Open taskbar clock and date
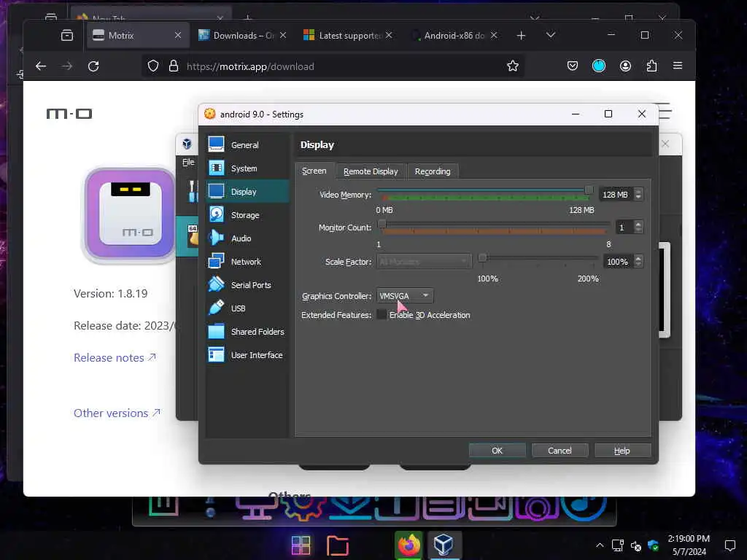 (x=689, y=545)
